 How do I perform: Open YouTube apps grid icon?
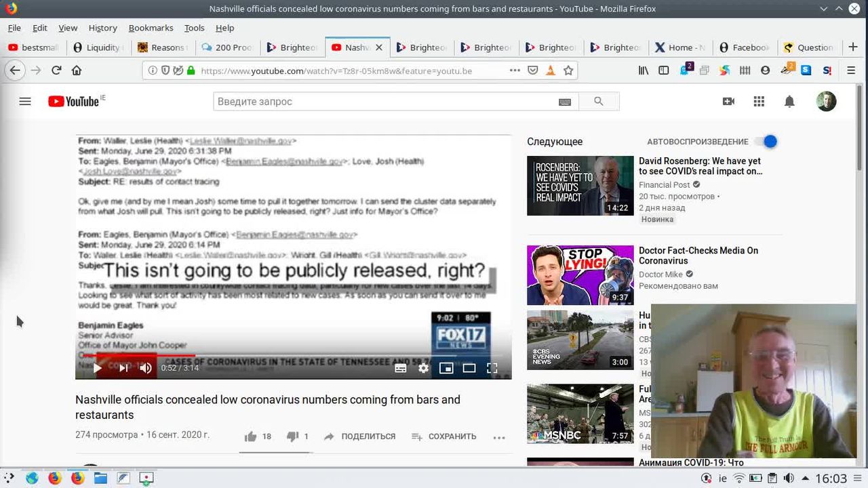coord(759,102)
